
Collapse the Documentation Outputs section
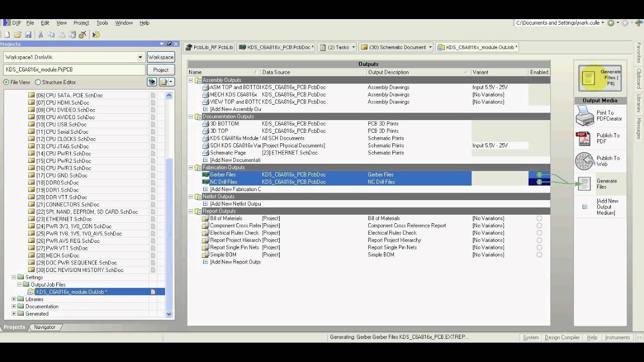pyautogui.click(x=191, y=117)
